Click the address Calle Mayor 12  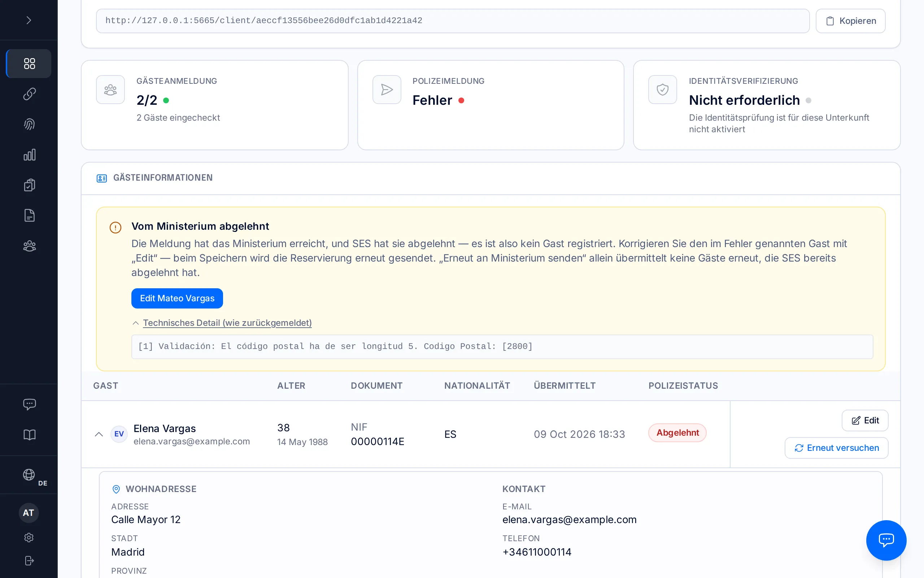(146, 519)
